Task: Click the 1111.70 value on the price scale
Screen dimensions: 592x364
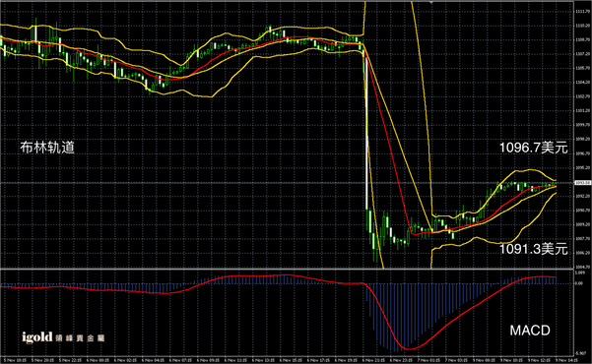Action: (581, 12)
